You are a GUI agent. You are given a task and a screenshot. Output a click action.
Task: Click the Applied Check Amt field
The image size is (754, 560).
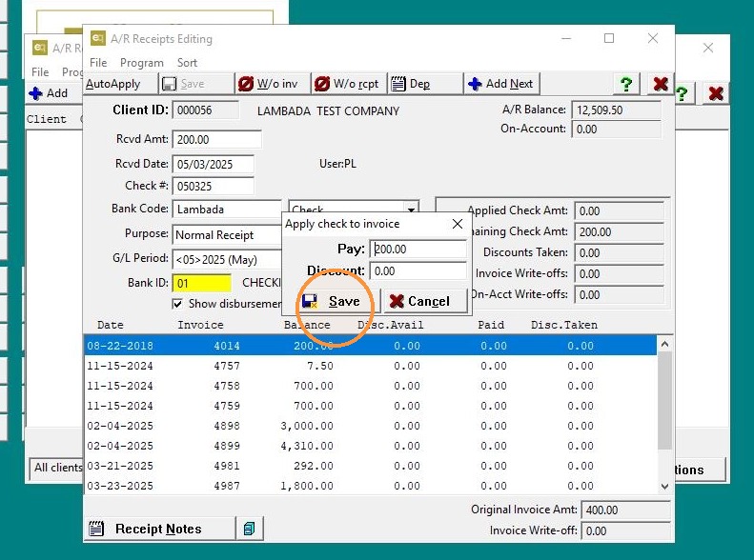coord(620,210)
